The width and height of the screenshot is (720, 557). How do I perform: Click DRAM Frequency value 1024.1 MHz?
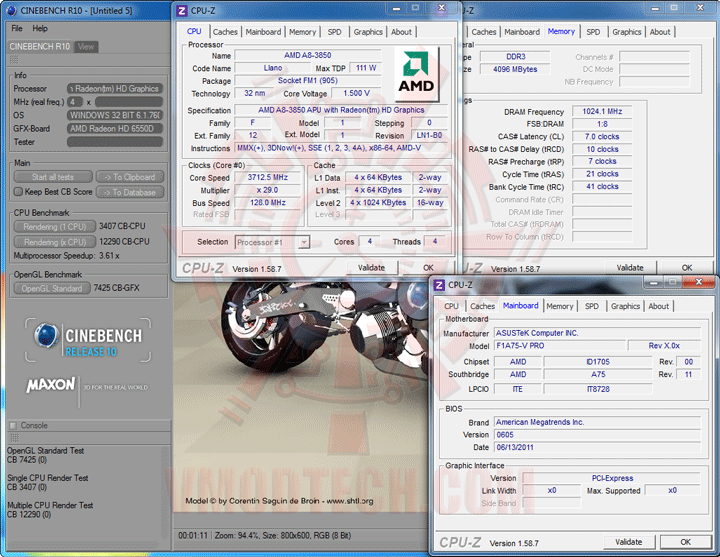602,111
